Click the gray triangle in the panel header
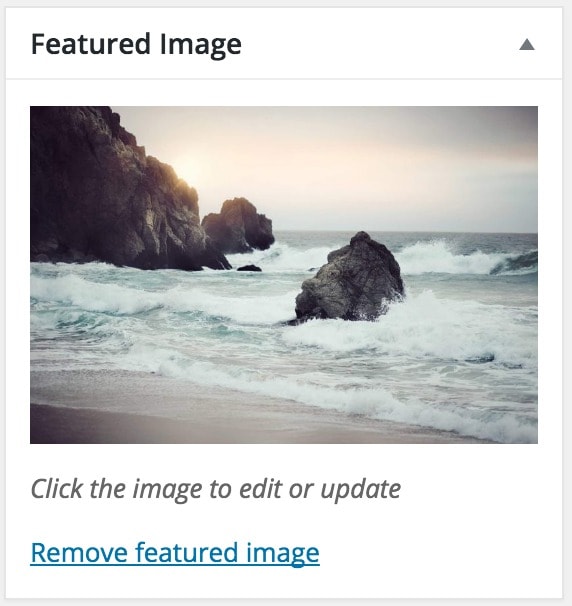 (527, 45)
